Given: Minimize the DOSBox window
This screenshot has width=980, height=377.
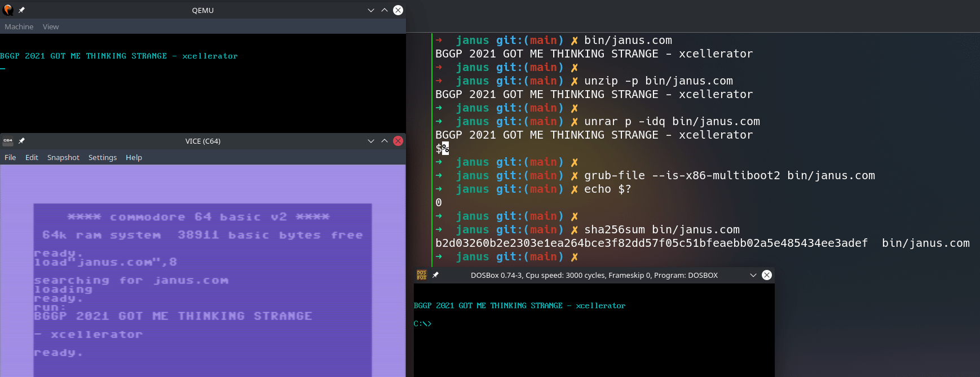Looking at the screenshot, I should [x=753, y=275].
